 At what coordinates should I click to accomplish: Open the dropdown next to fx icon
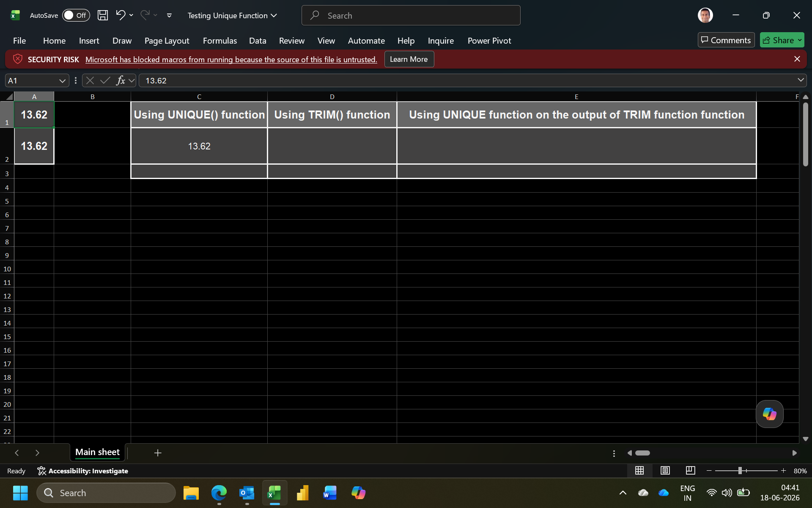pos(132,80)
